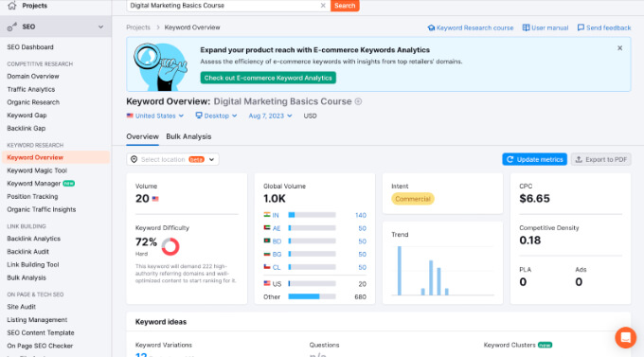
Task: Click the Send feedback speech icon
Action: pos(581,27)
